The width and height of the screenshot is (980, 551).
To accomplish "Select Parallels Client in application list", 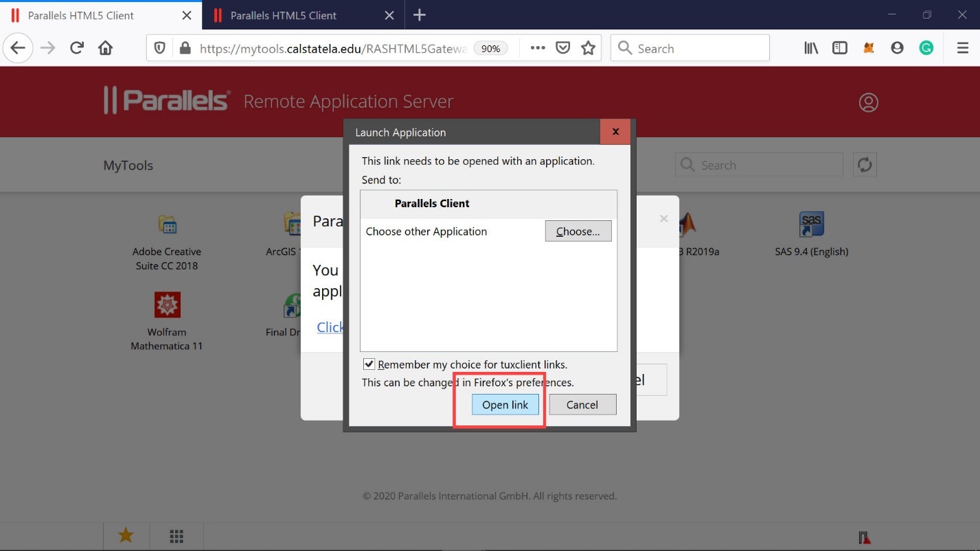I will click(432, 204).
